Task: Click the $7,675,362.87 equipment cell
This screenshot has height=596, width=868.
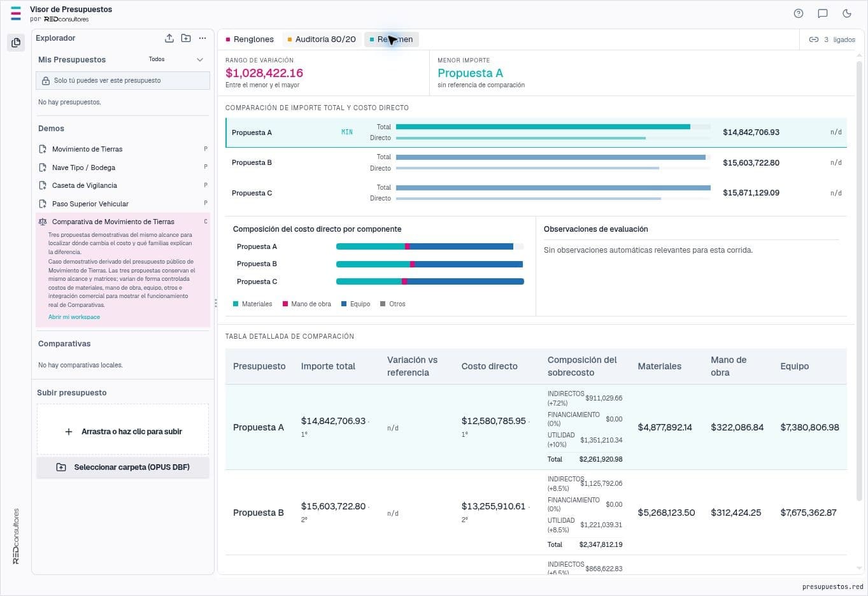Action: [809, 513]
